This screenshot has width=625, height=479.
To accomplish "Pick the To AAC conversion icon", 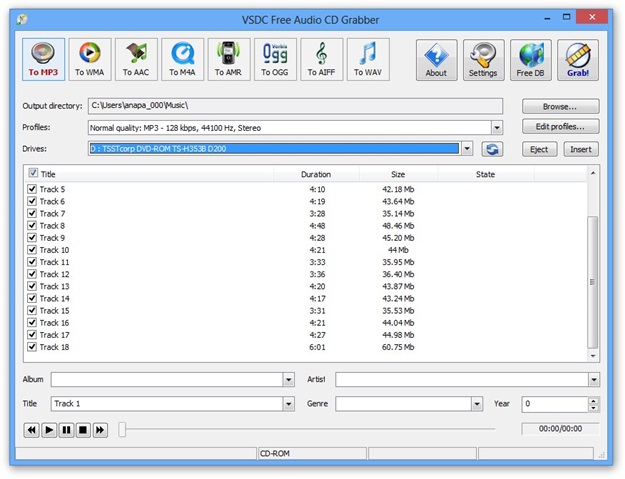I will pyautogui.click(x=136, y=59).
